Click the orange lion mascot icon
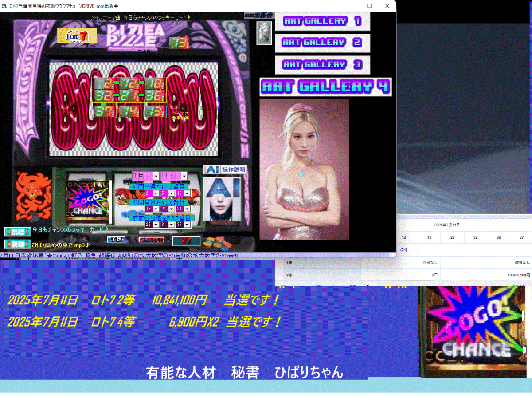532x398 pixels. [x=34, y=194]
